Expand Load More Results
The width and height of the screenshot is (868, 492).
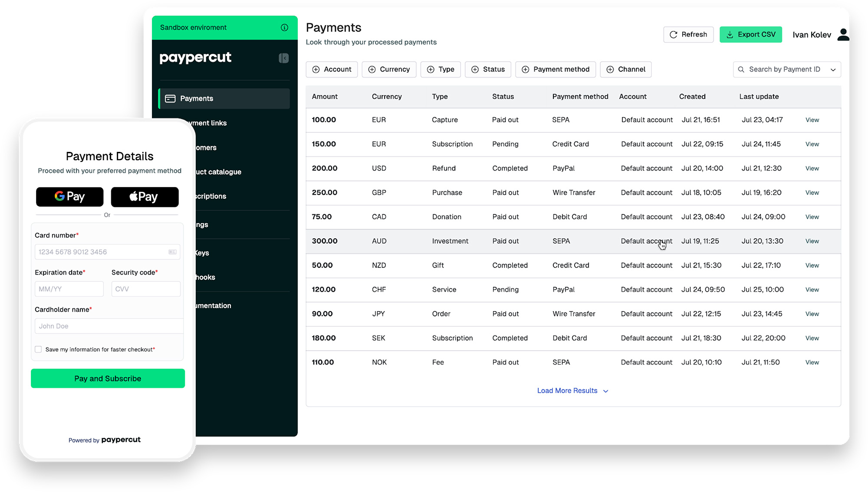coord(572,390)
